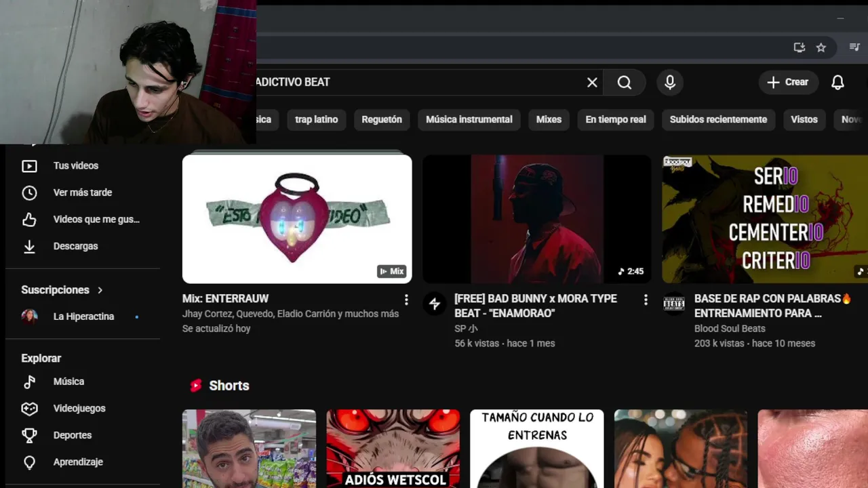Open the ENAMORAO beat video thumbnail
The height and width of the screenshot is (488, 868).
pos(536,219)
